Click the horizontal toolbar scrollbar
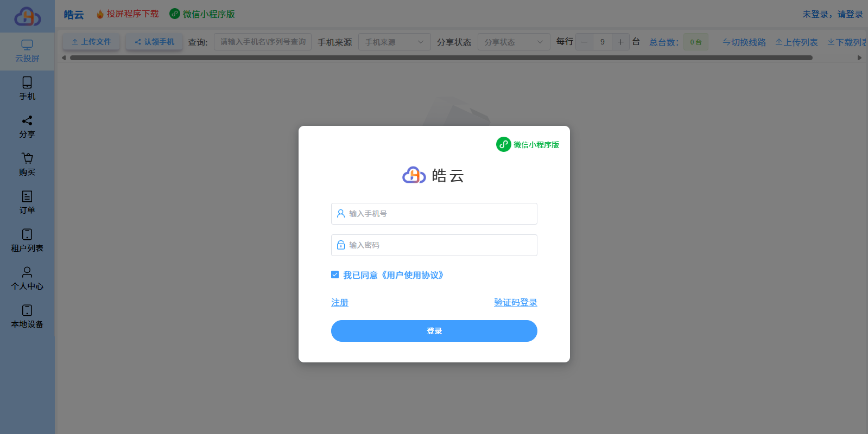The height and width of the screenshot is (434, 868). (441, 58)
